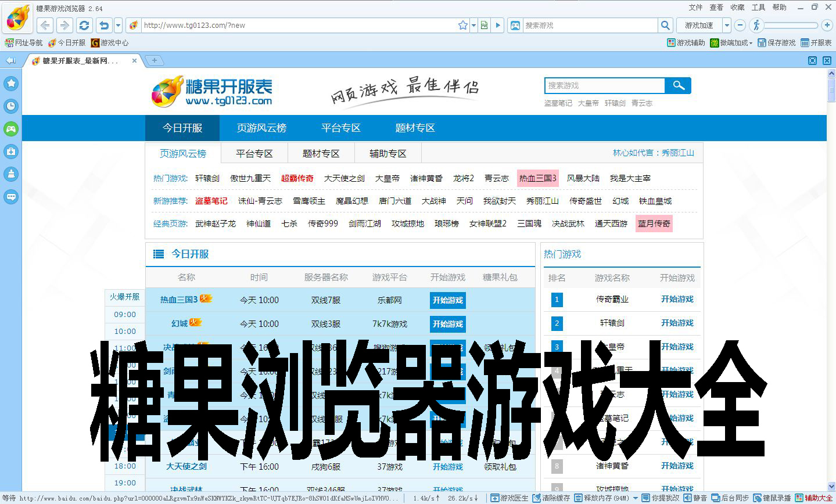The width and height of the screenshot is (836, 504).
Task: Open 游戏中心 bookmark
Action: coord(109,42)
